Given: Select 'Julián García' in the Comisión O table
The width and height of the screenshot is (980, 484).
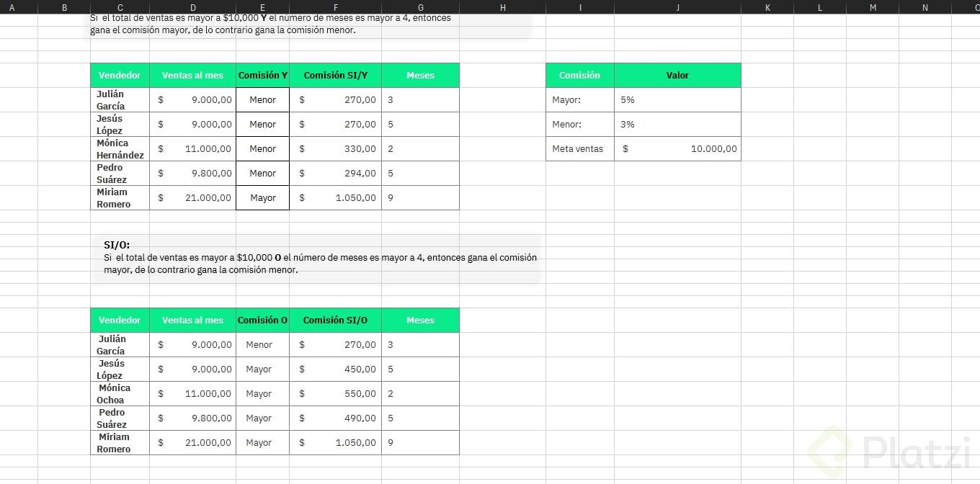Looking at the screenshot, I should [120, 345].
